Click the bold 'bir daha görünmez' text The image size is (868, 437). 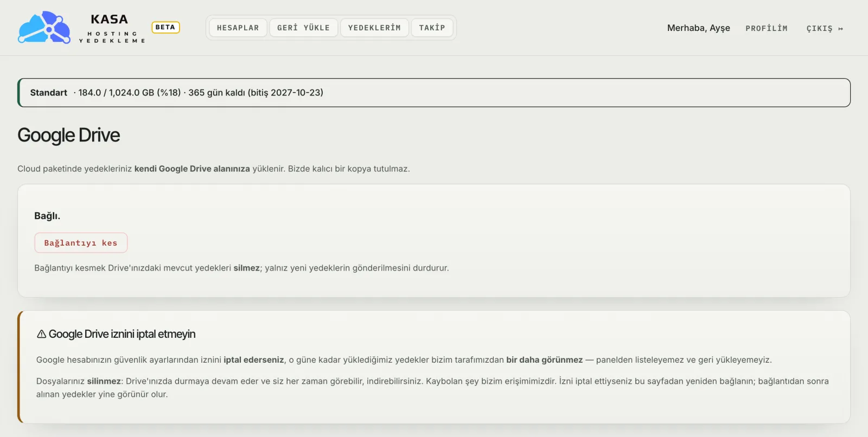point(545,360)
